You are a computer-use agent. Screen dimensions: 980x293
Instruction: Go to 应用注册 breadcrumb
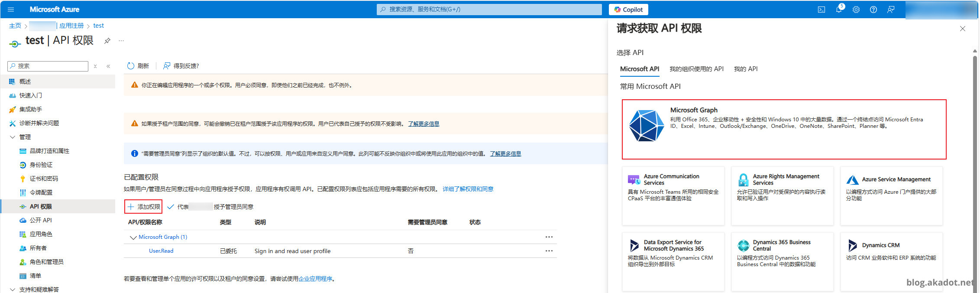coord(71,26)
